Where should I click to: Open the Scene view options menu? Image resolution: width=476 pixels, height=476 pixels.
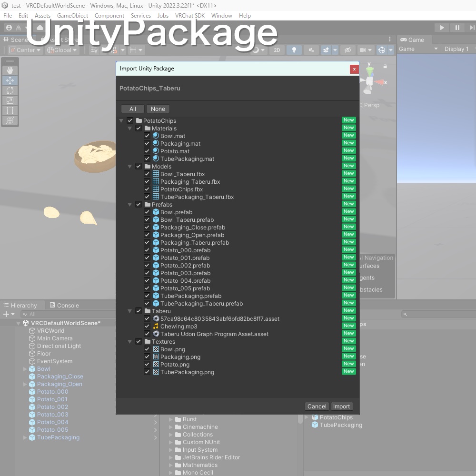(390, 39)
